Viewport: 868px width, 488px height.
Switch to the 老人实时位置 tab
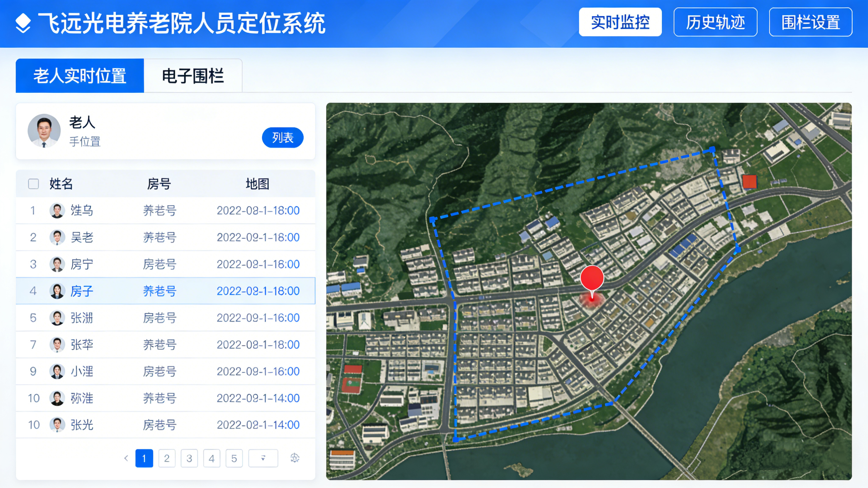coord(79,75)
